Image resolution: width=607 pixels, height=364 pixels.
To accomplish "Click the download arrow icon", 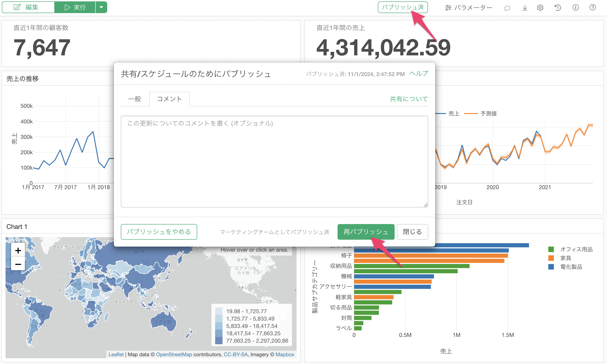I will pyautogui.click(x=525, y=8).
